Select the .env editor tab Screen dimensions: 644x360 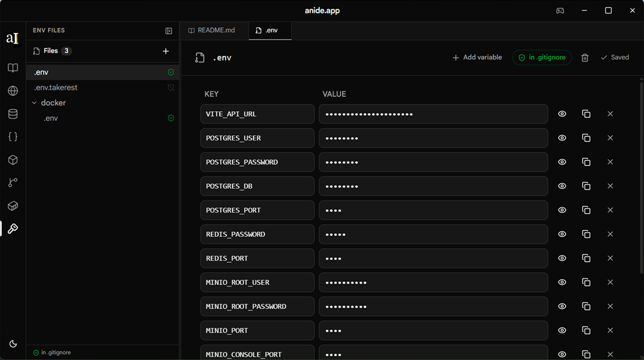(270, 30)
